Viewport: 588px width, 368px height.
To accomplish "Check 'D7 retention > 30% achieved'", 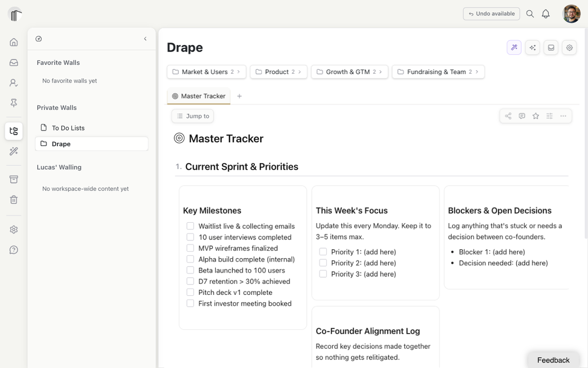I will (190, 281).
